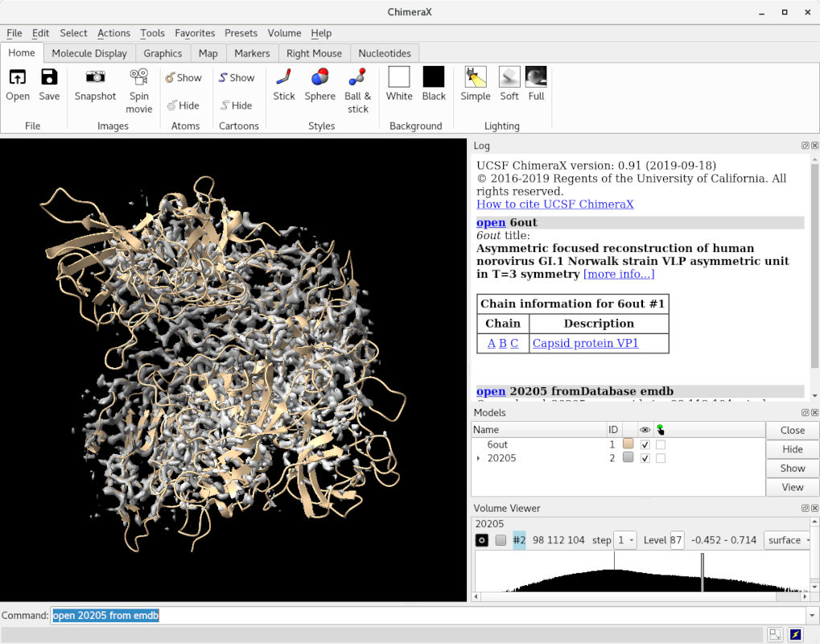Click the Level value field
The width and height of the screenshot is (820, 644).
click(676, 540)
